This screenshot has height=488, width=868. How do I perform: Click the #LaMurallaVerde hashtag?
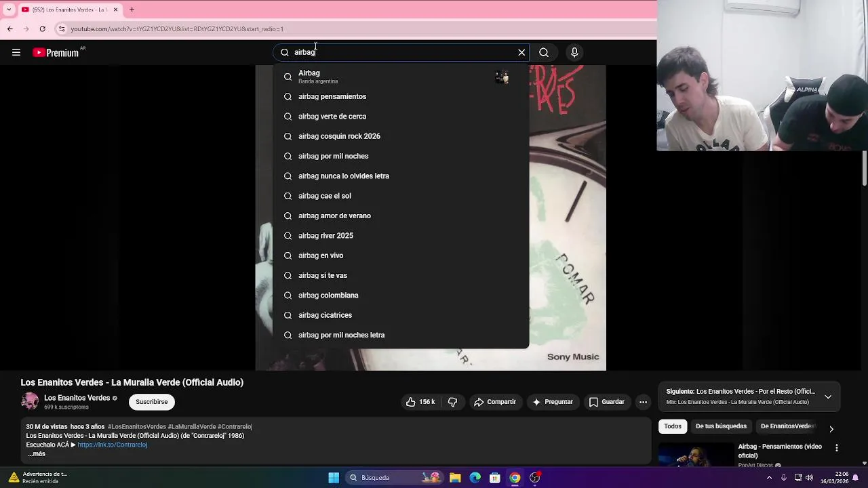point(192,427)
